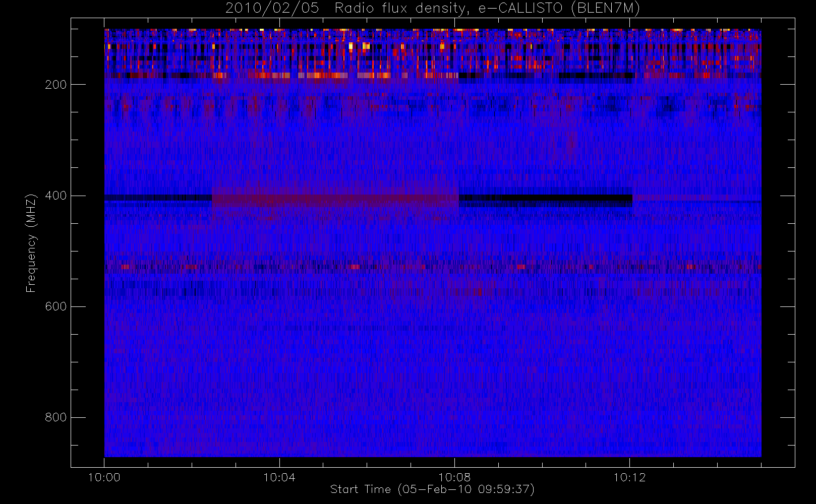Click the 600 frequency tick label
816x504 pixels.
55,306
